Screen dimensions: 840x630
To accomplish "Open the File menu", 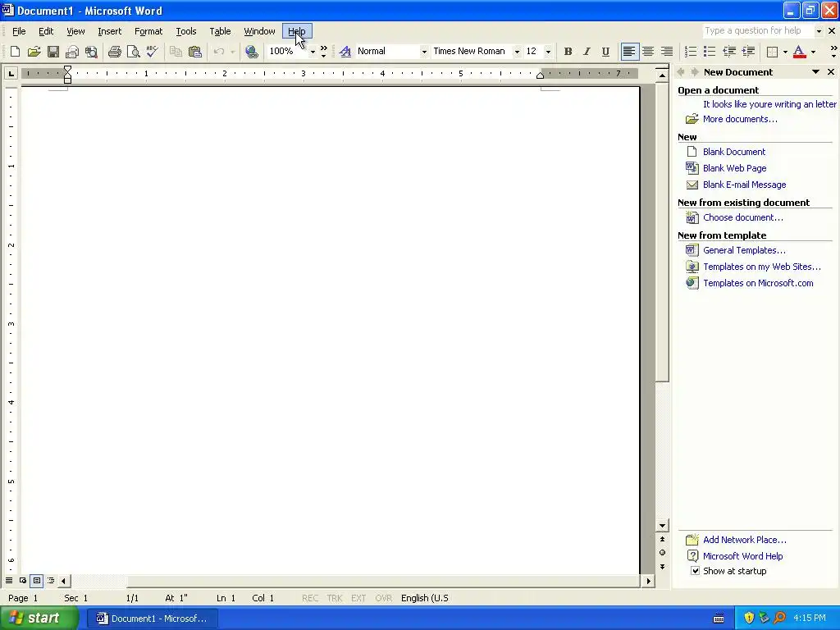I will [x=19, y=31].
